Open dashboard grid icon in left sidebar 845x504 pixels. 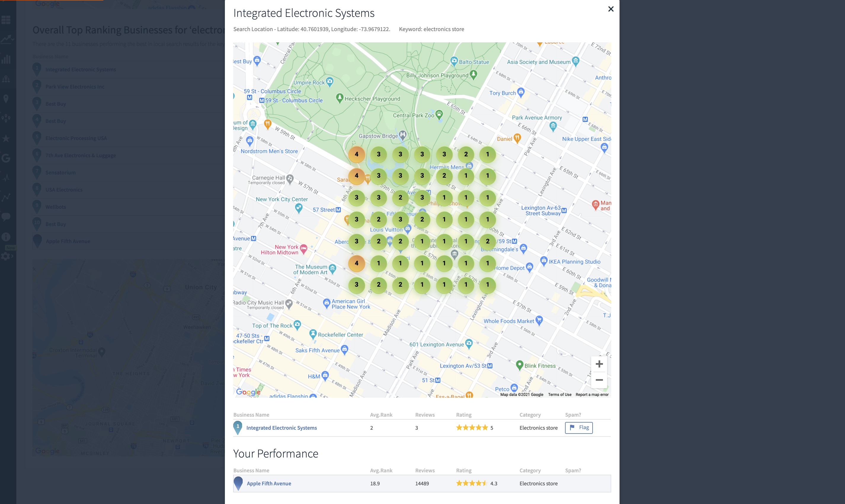pyautogui.click(x=6, y=20)
